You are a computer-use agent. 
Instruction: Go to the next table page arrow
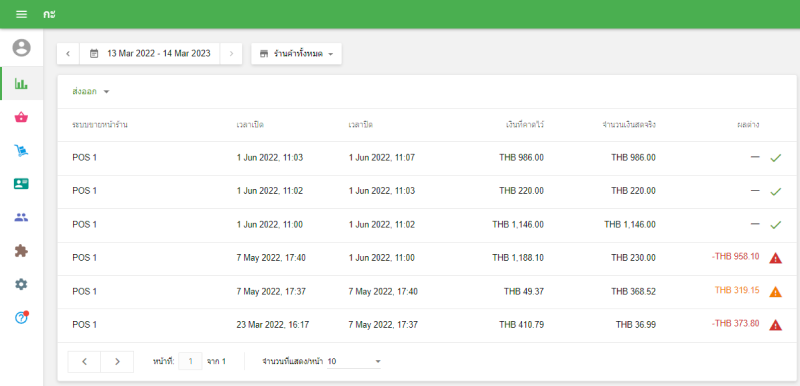(117, 362)
